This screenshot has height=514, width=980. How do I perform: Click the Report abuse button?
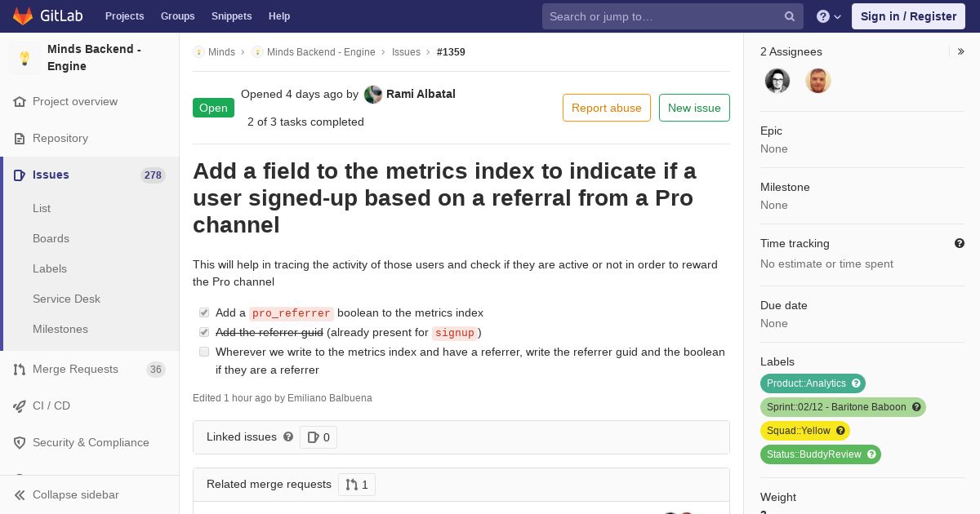pos(607,108)
